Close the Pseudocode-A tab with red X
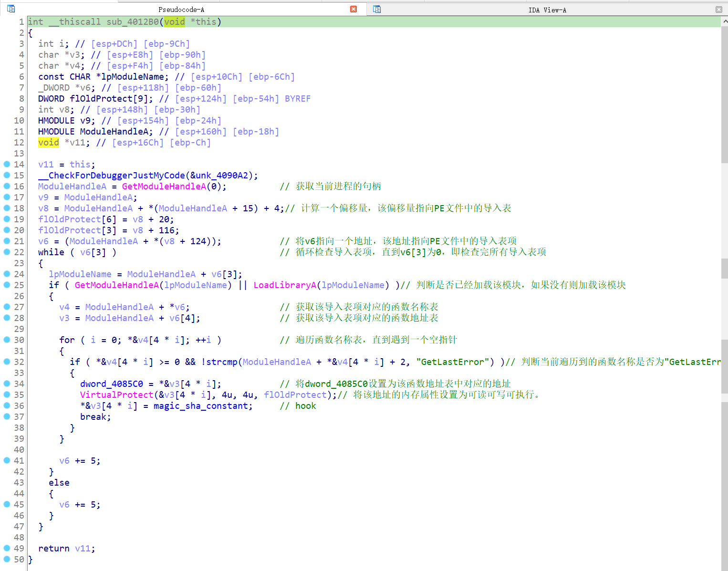Viewport: 728px width, 571px height. pyautogui.click(x=354, y=9)
